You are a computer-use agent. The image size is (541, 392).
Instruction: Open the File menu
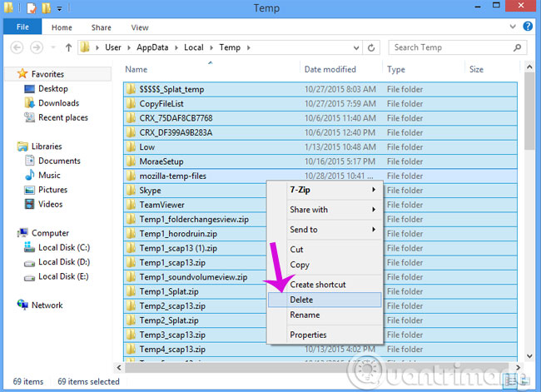23,27
